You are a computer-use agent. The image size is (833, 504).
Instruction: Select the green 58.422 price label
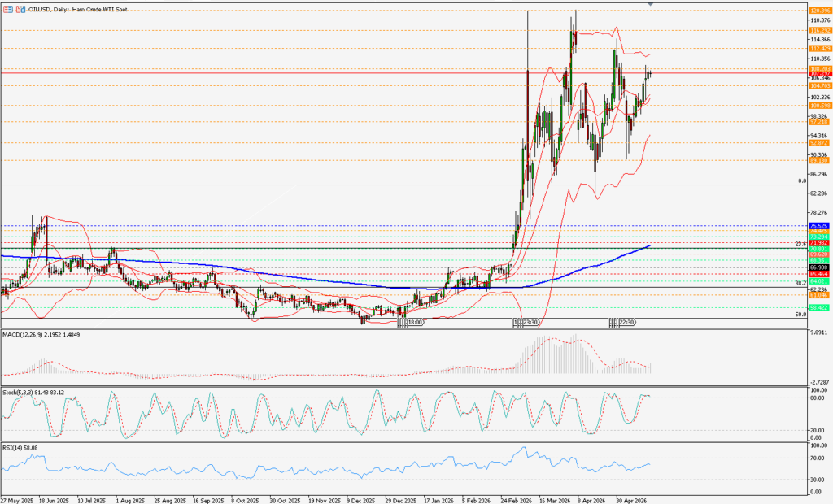pyautogui.click(x=820, y=307)
